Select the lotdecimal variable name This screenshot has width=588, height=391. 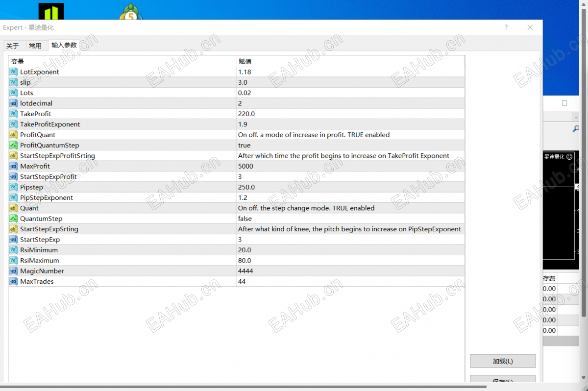click(36, 103)
